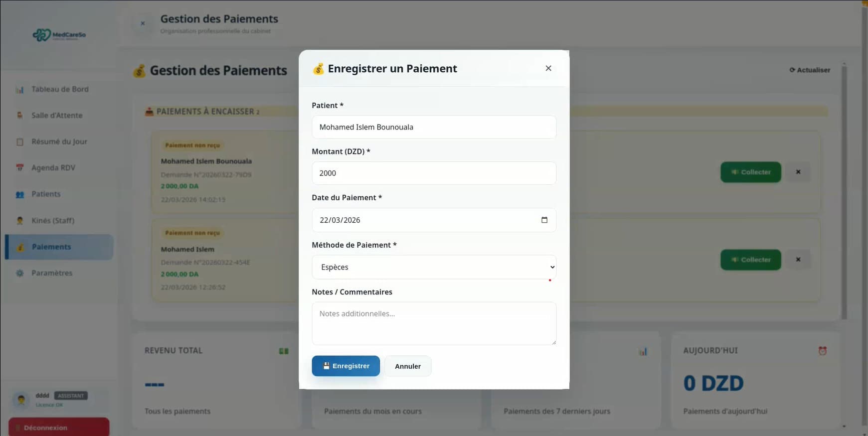The width and height of the screenshot is (868, 436).
Task: Open the Patients section
Action: (x=59, y=194)
